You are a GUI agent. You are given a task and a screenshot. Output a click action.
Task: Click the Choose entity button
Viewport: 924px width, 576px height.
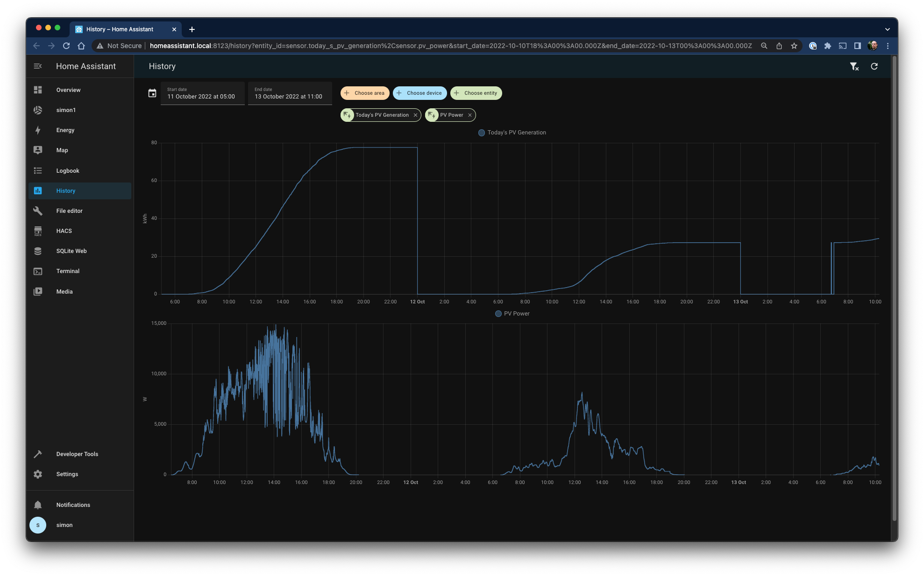pyautogui.click(x=476, y=93)
